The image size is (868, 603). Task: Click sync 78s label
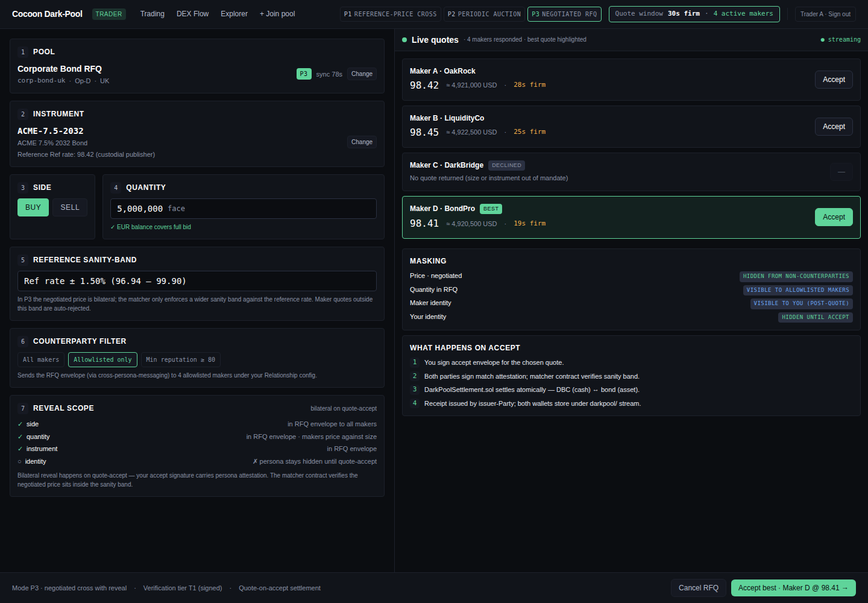pyautogui.click(x=329, y=74)
